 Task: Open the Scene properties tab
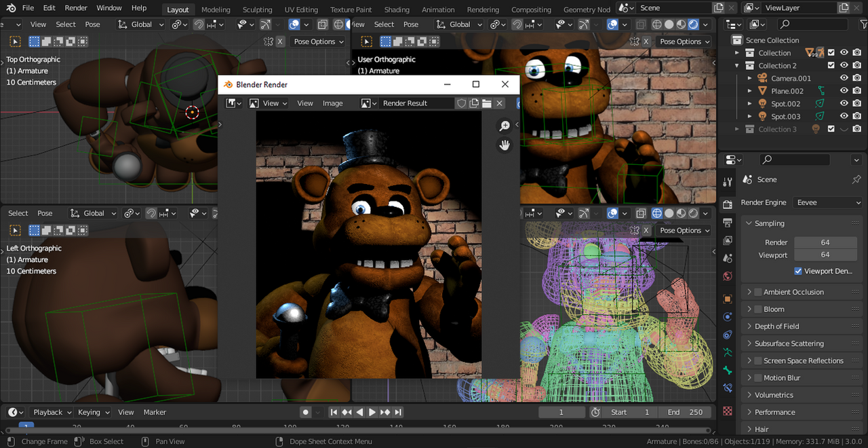click(728, 258)
